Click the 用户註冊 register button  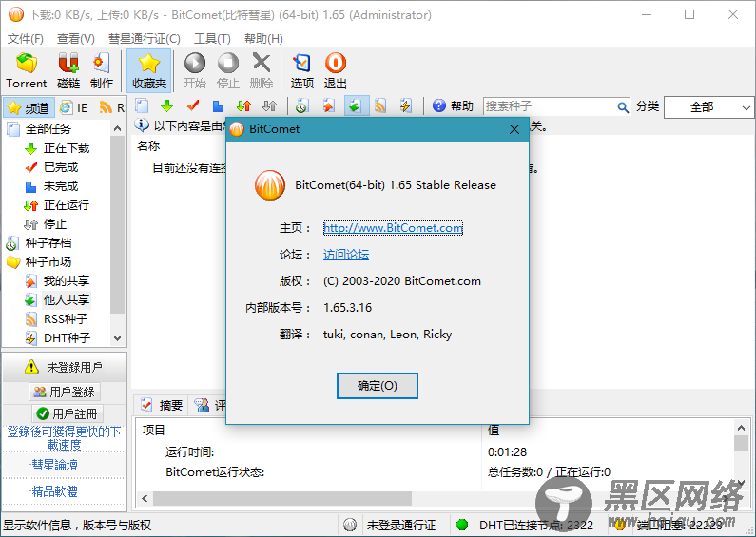68,413
